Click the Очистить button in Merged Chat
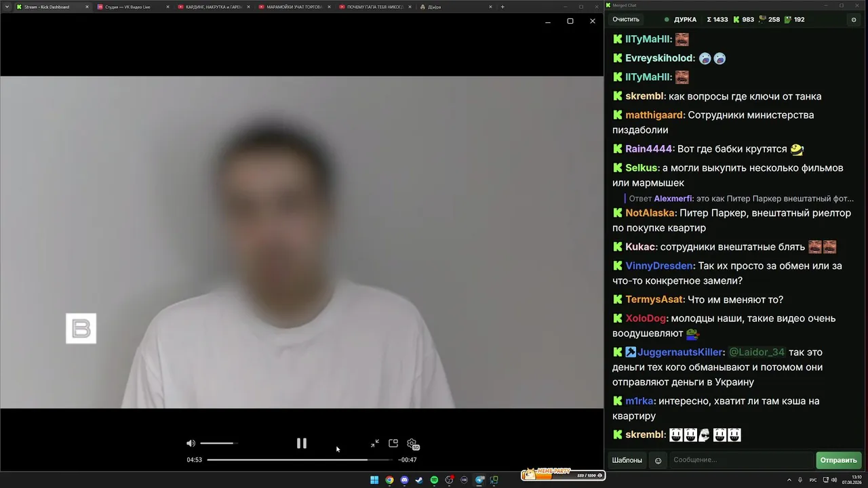The image size is (868, 488). click(626, 20)
